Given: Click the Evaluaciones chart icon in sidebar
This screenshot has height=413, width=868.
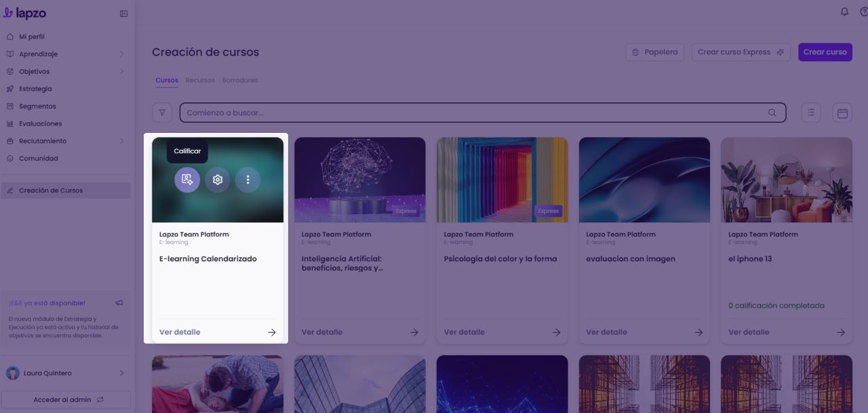Looking at the screenshot, I should click(x=10, y=124).
